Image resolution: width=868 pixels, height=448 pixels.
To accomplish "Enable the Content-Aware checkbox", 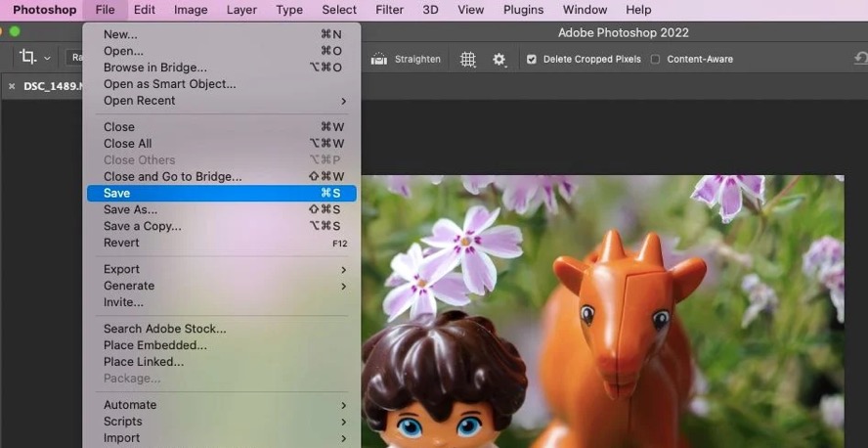I will pyautogui.click(x=656, y=59).
